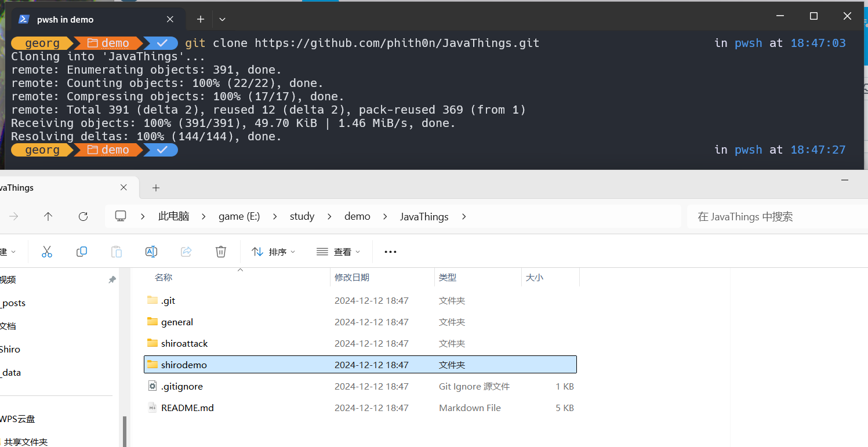Close the 'pwsh in demo' terminal tab
This screenshot has height=447, width=868.
(x=170, y=19)
